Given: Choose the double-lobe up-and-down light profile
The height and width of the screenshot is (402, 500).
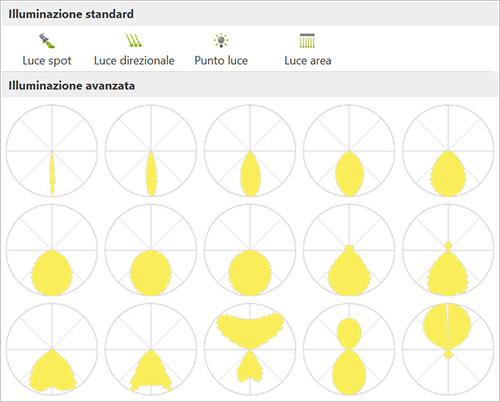Looking at the screenshot, I should pyautogui.click(x=349, y=349).
